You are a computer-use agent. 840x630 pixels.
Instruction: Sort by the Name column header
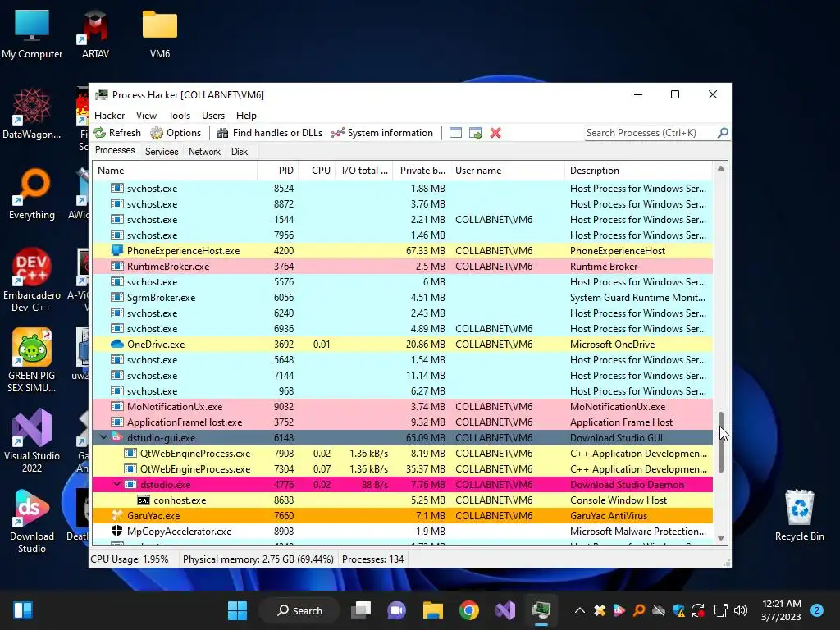point(175,171)
